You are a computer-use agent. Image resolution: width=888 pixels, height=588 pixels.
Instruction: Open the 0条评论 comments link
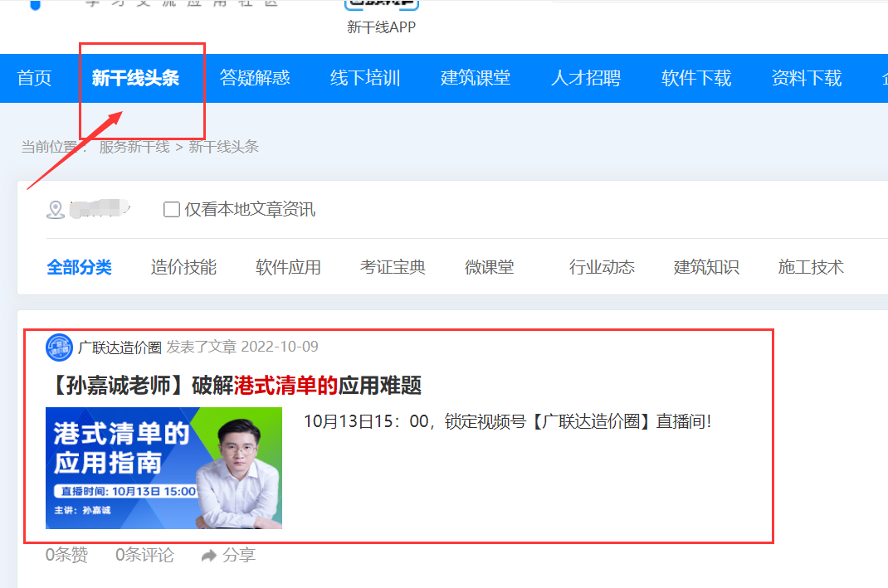[x=144, y=555]
